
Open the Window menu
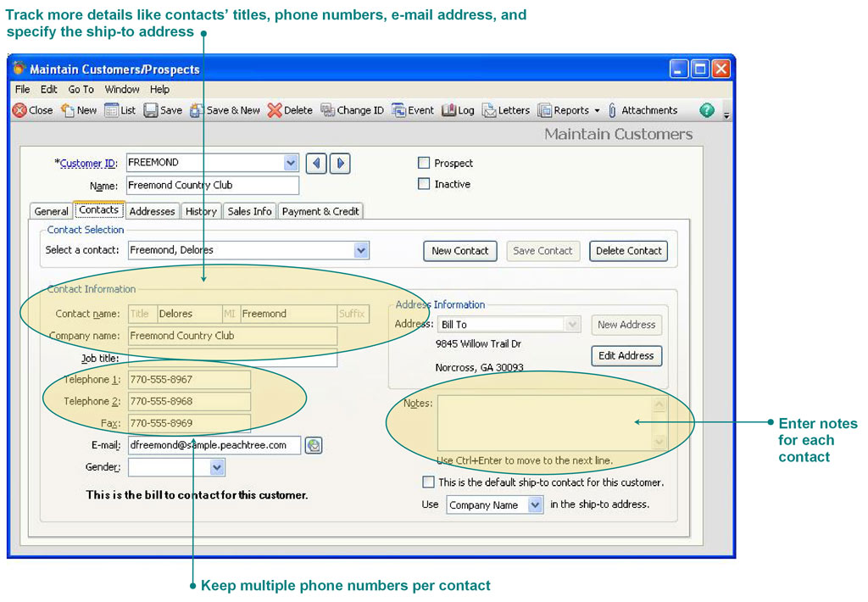coord(122,89)
